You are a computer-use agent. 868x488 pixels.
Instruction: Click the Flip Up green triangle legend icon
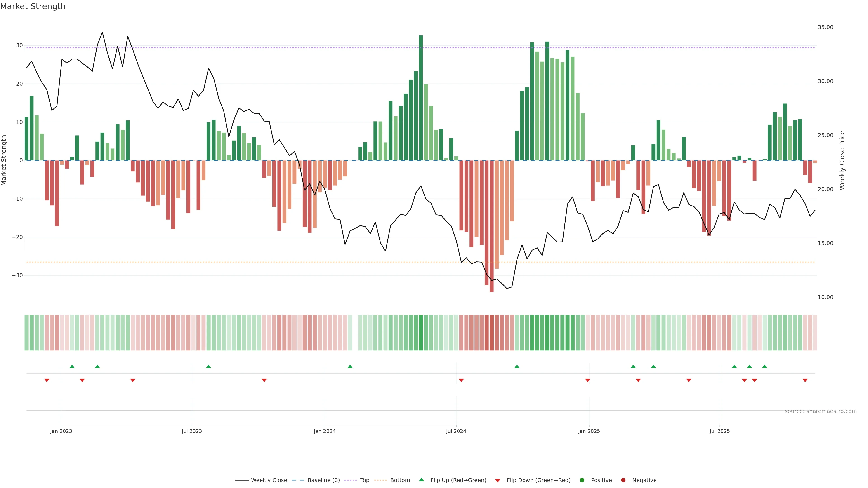tap(421, 480)
